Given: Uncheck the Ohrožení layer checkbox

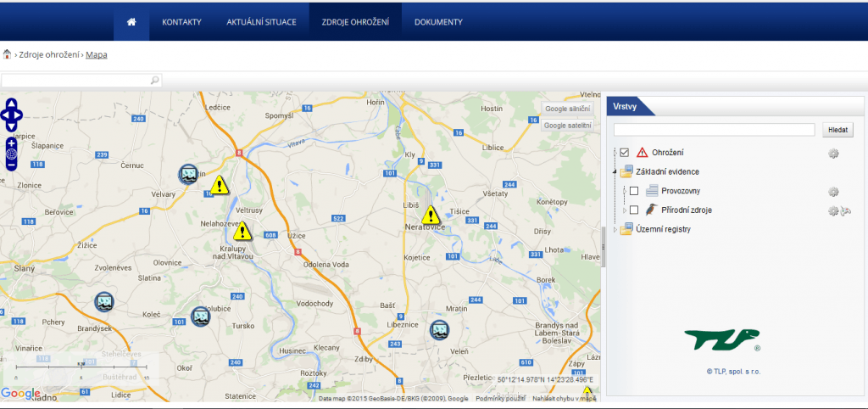Looking at the screenshot, I should coord(625,153).
